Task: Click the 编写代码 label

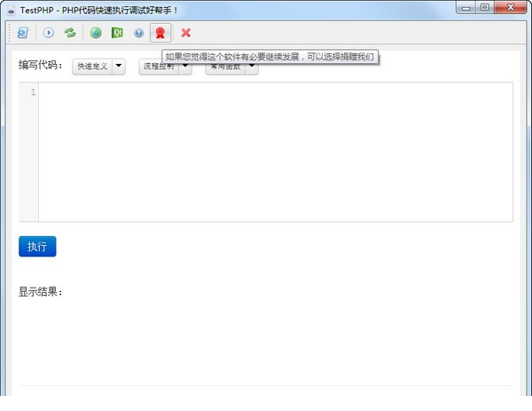Action: pyautogui.click(x=41, y=65)
